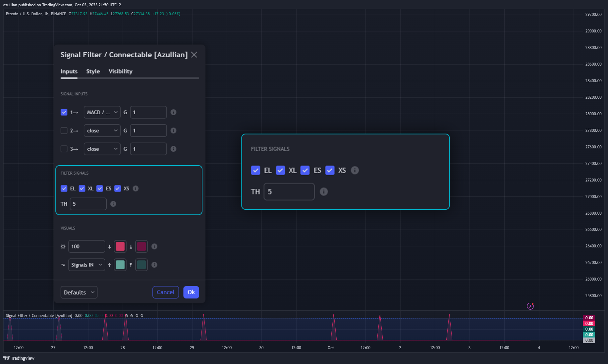Click info icon on the brightness row
Viewport: 608px width, 364px height.
(x=154, y=246)
